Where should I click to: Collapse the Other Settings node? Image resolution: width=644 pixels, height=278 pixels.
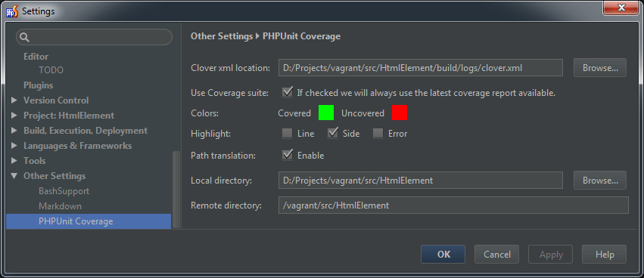(14, 176)
